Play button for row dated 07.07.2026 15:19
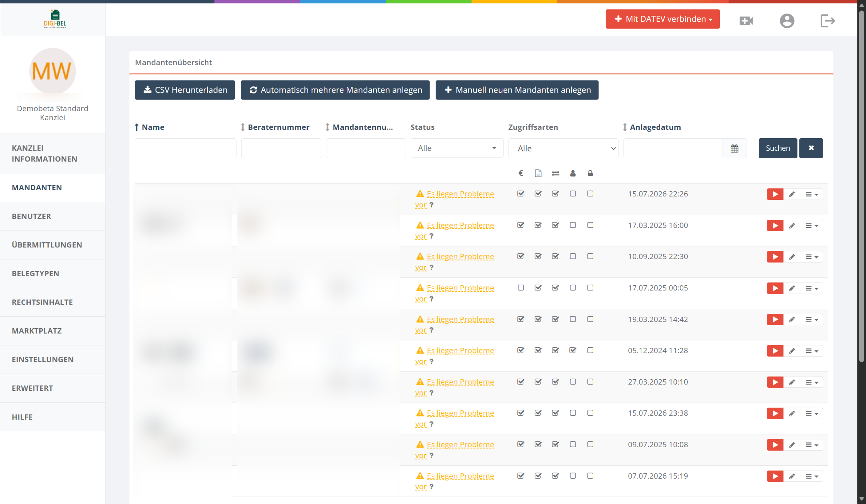This screenshot has width=866, height=504. click(775, 476)
